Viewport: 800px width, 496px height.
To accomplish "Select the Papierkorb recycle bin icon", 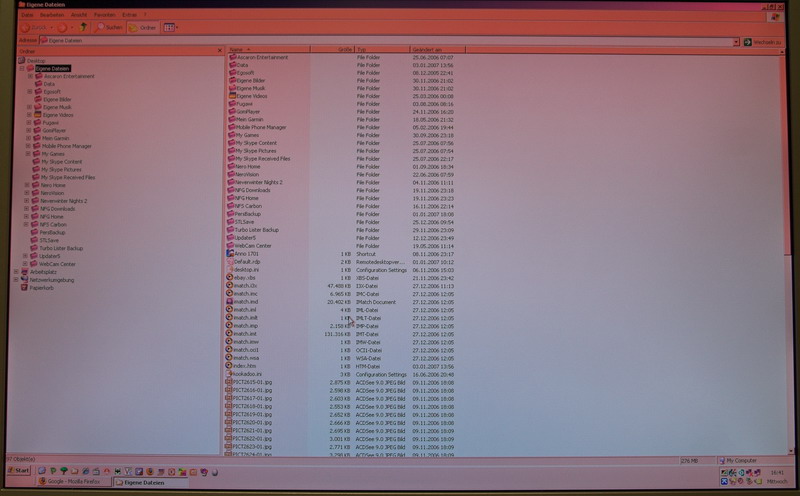I will [24, 287].
